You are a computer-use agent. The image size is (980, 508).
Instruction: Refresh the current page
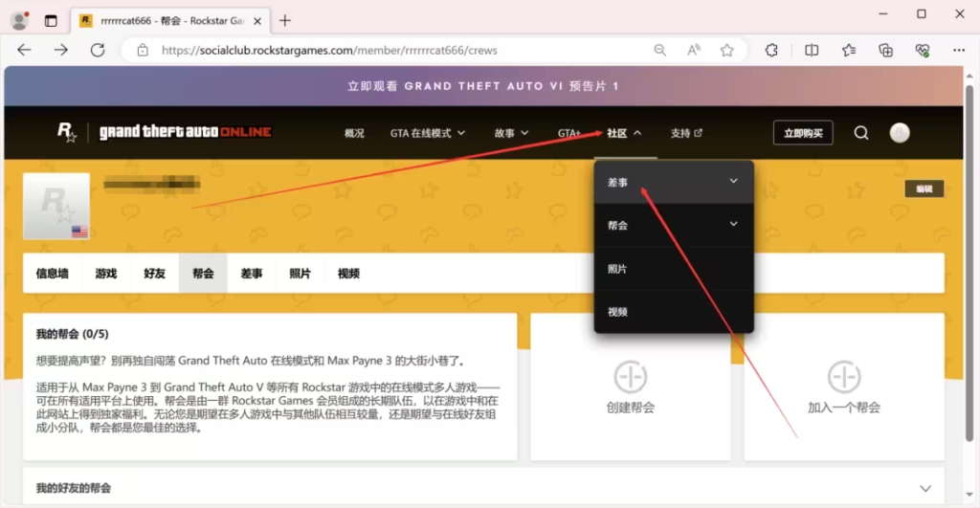tap(98, 50)
